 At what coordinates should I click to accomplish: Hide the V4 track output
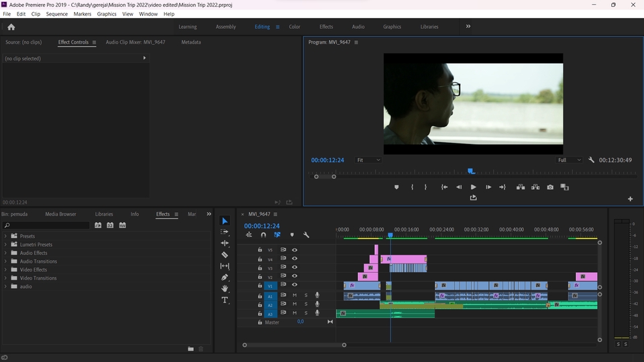294,259
